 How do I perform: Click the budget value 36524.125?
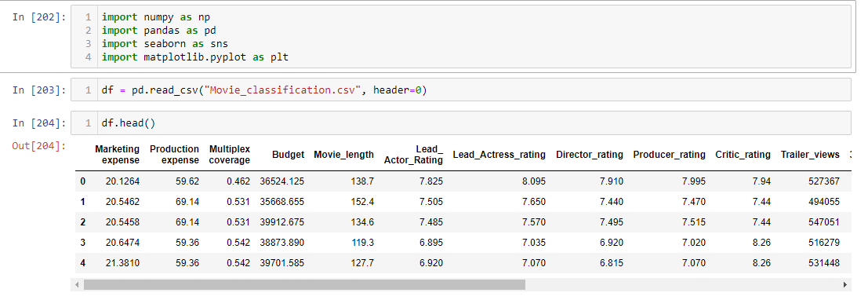pos(281,181)
